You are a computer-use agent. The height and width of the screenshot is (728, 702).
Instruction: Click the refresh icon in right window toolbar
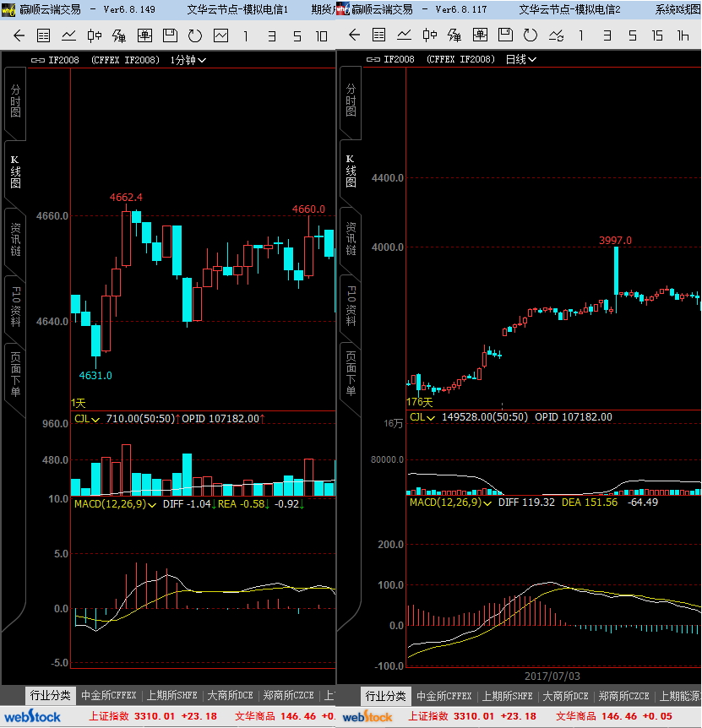click(531, 36)
